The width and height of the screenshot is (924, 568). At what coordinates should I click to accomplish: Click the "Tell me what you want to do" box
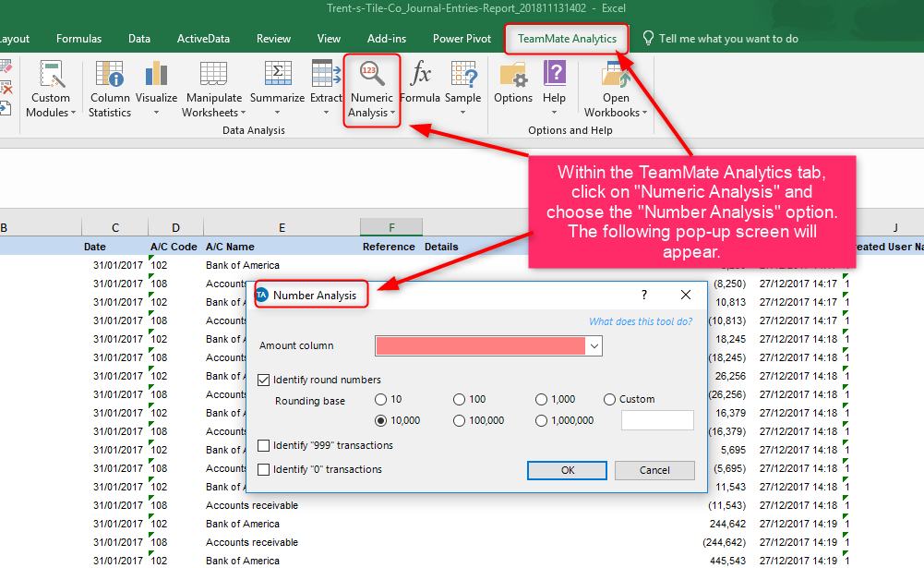click(x=728, y=39)
